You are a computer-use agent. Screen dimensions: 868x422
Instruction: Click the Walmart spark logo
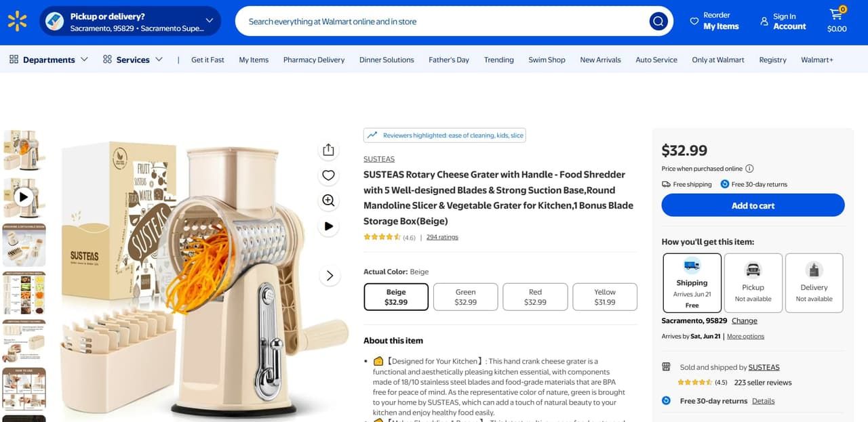(x=17, y=21)
